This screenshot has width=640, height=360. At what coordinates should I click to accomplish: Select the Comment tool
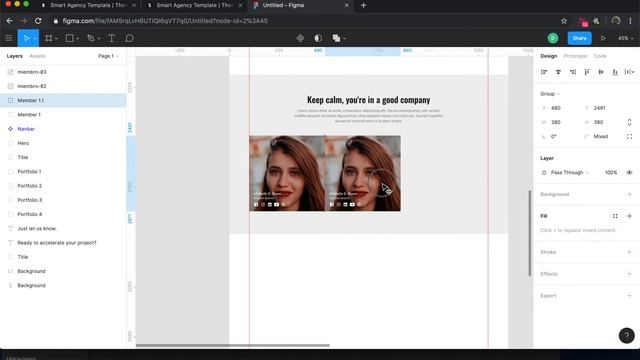tap(129, 38)
